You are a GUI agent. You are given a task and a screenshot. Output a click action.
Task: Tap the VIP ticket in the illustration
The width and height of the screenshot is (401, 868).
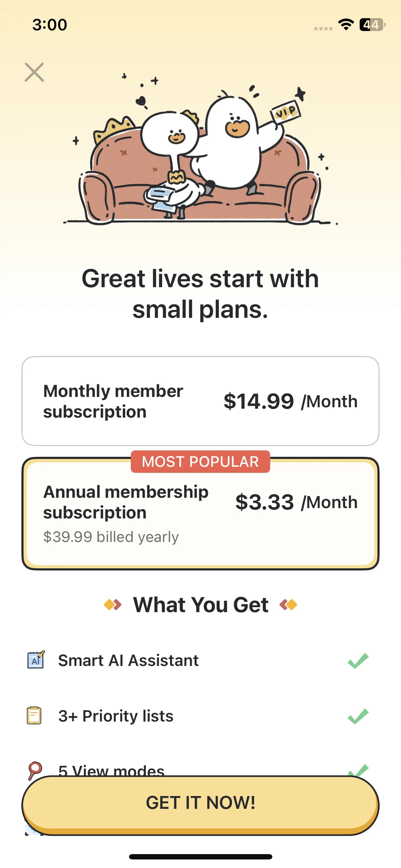coord(286,112)
